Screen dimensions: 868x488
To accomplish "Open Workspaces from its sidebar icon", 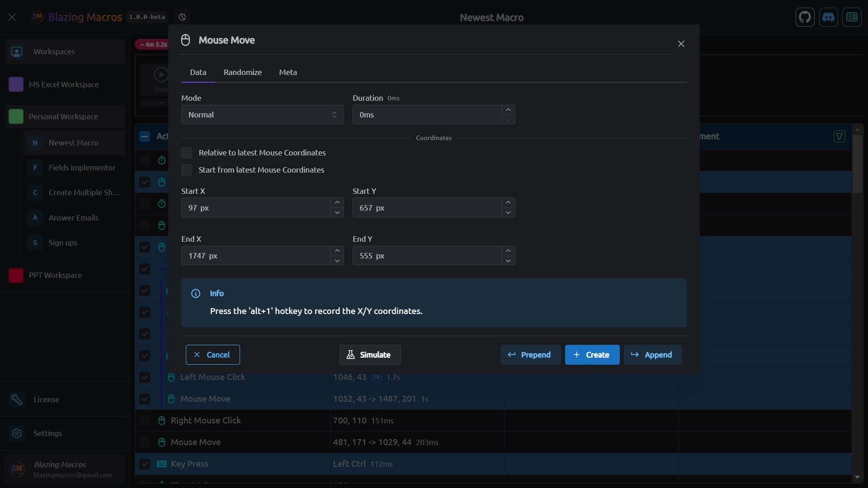I will point(17,52).
